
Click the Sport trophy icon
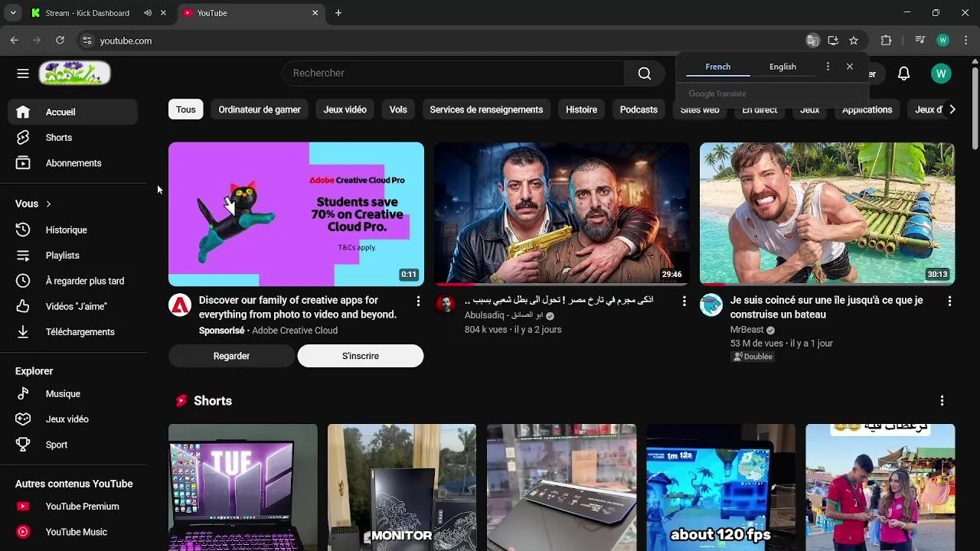point(23,445)
